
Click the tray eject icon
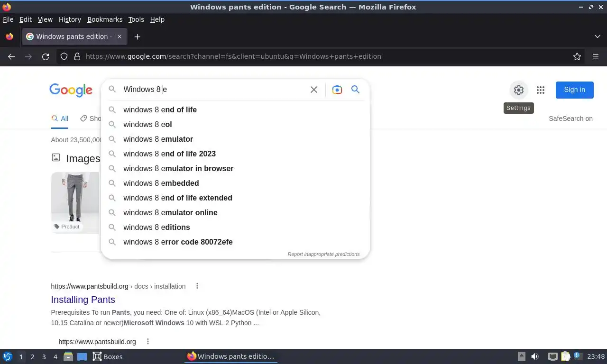(x=521, y=356)
